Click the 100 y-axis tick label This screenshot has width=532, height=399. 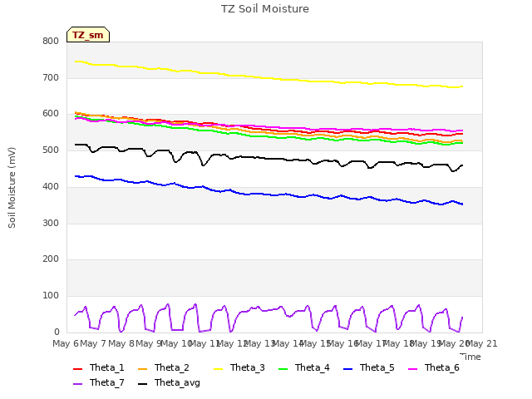pos(51,296)
